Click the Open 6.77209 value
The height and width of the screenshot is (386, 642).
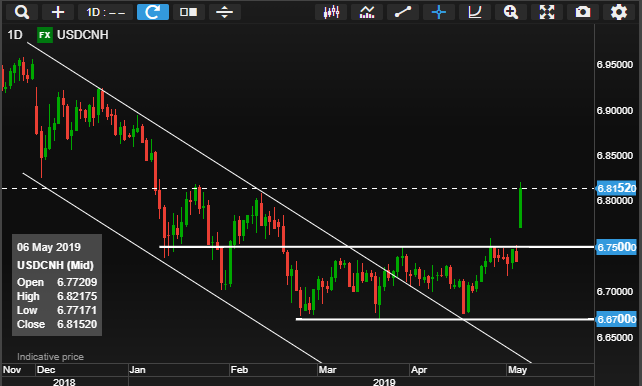pyautogui.click(x=77, y=282)
